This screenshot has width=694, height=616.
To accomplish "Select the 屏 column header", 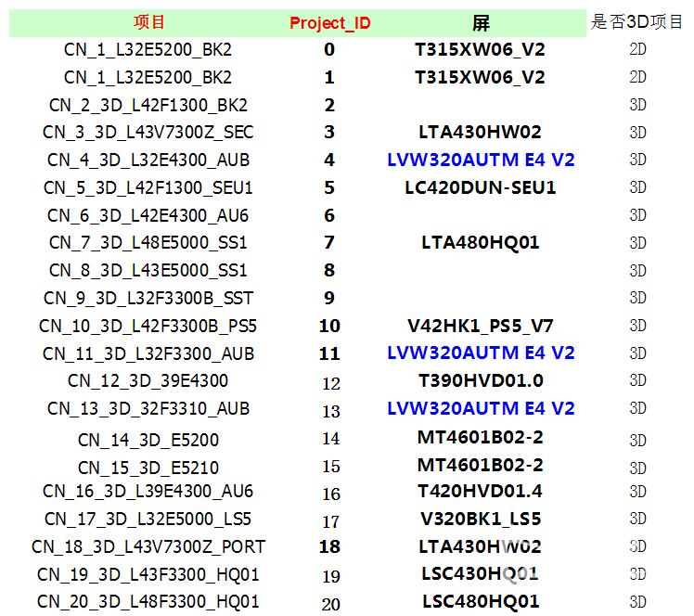I will [481, 23].
